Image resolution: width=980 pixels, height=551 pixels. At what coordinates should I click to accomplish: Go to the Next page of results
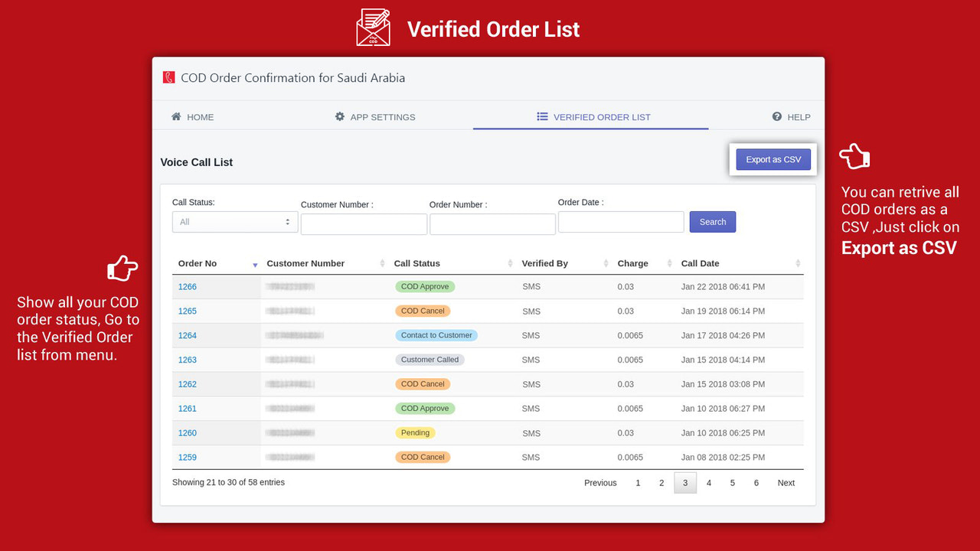coord(786,483)
